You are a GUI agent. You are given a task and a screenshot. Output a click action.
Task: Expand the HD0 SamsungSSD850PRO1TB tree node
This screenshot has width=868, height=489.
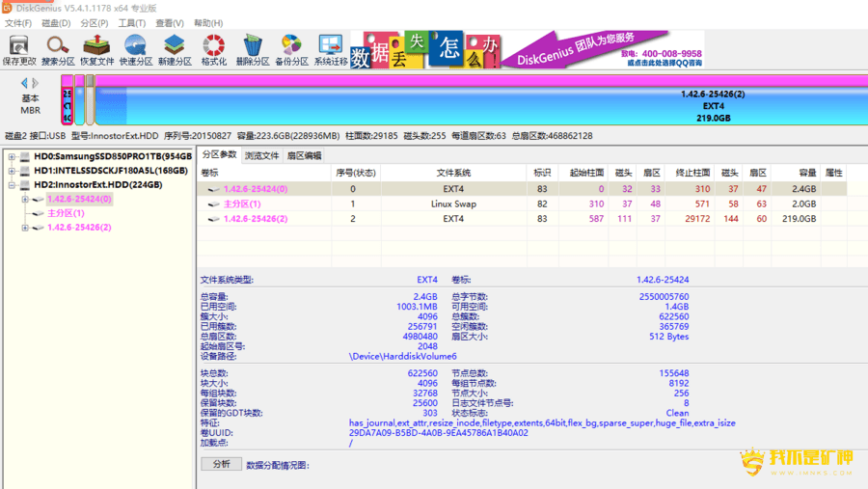[x=11, y=156]
